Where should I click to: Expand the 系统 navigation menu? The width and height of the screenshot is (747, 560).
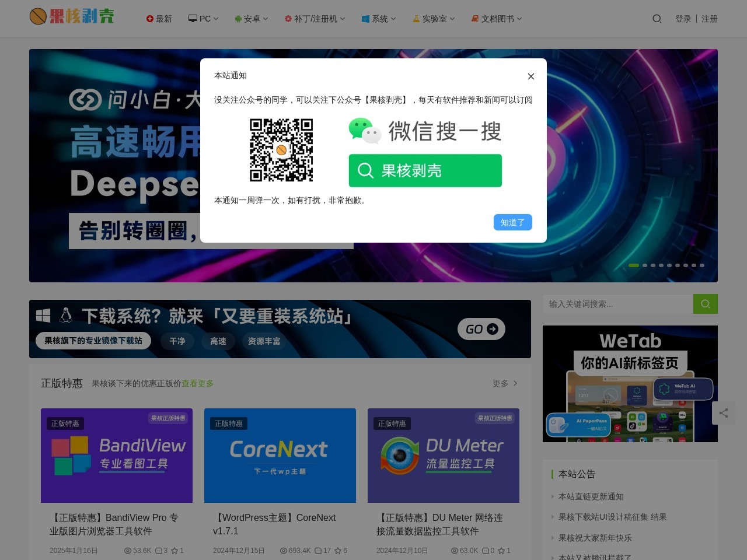pyautogui.click(x=379, y=19)
